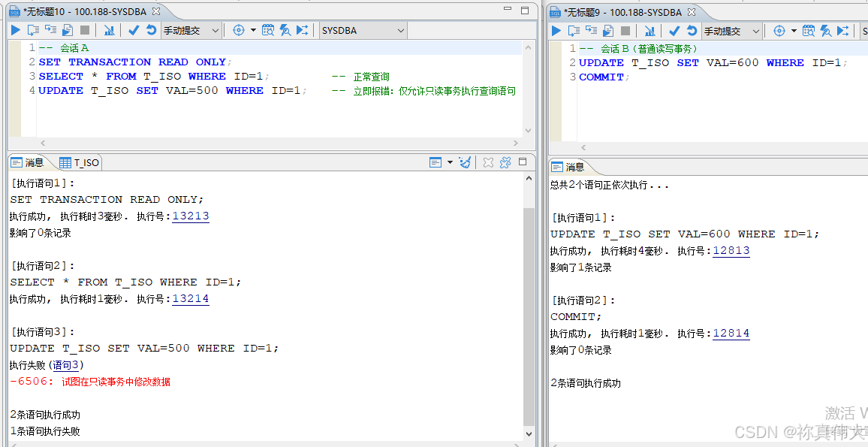Click the close-all-results double X icon
Screen dimensions: 868x447
coord(505,162)
